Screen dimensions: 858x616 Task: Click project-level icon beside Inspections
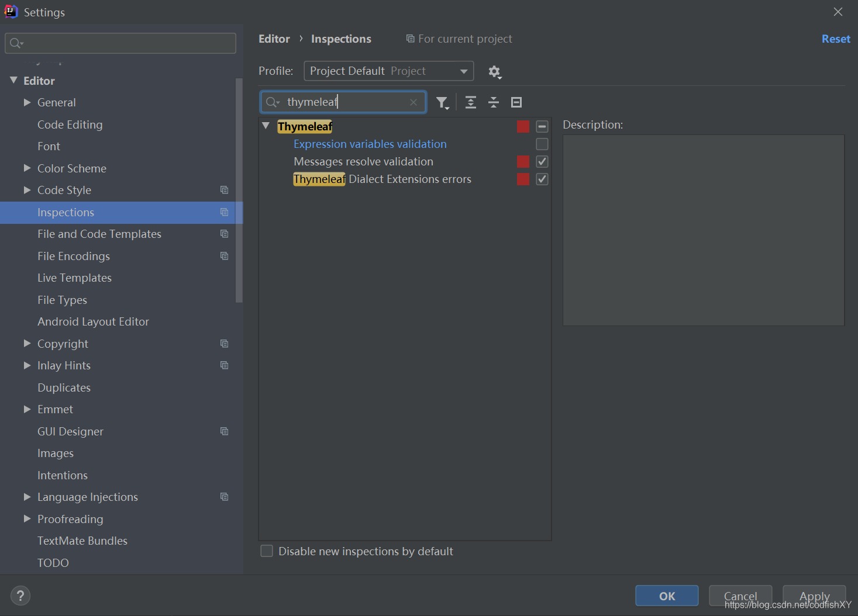[x=224, y=212]
